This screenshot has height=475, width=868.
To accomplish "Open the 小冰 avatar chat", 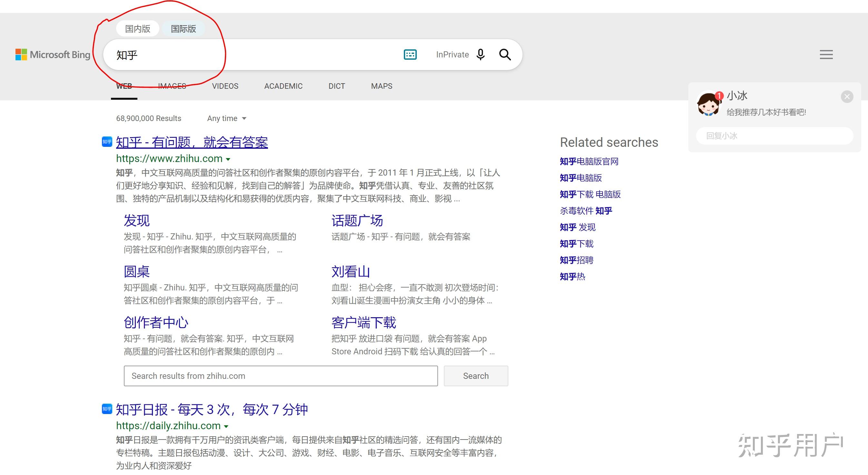I will 708,104.
